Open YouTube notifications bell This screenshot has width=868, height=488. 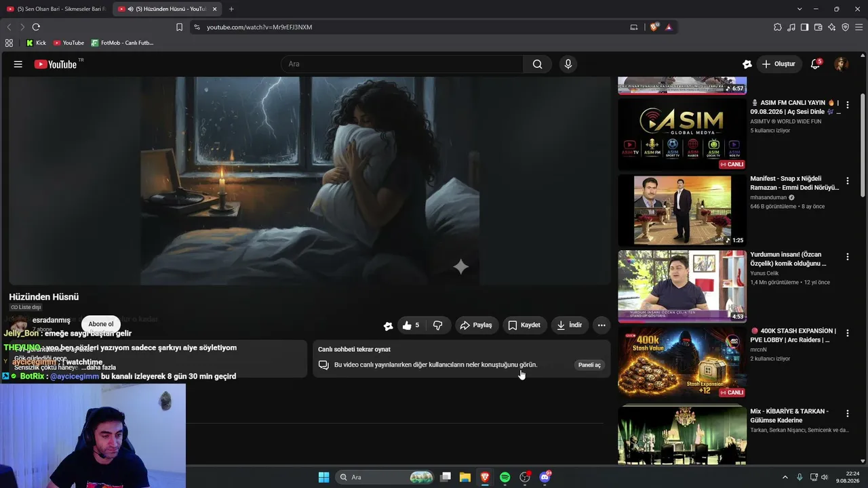coord(815,64)
